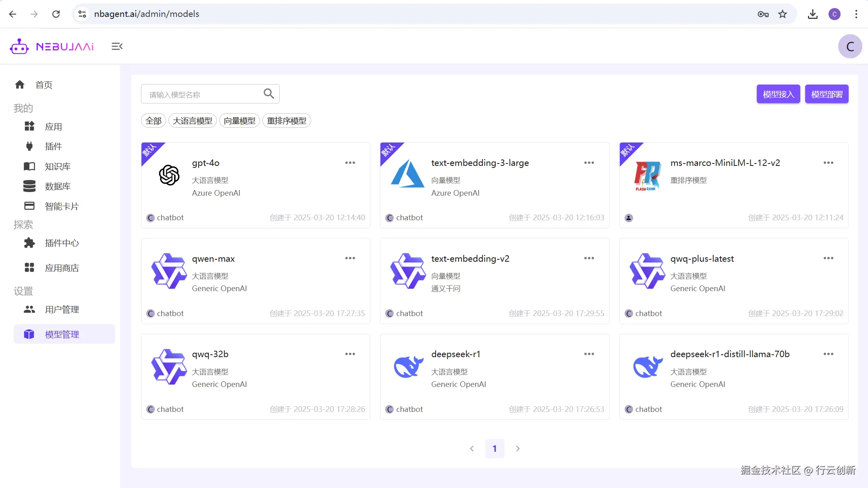Collapse the sidebar using the menu fold icon

pyautogui.click(x=117, y=47)
